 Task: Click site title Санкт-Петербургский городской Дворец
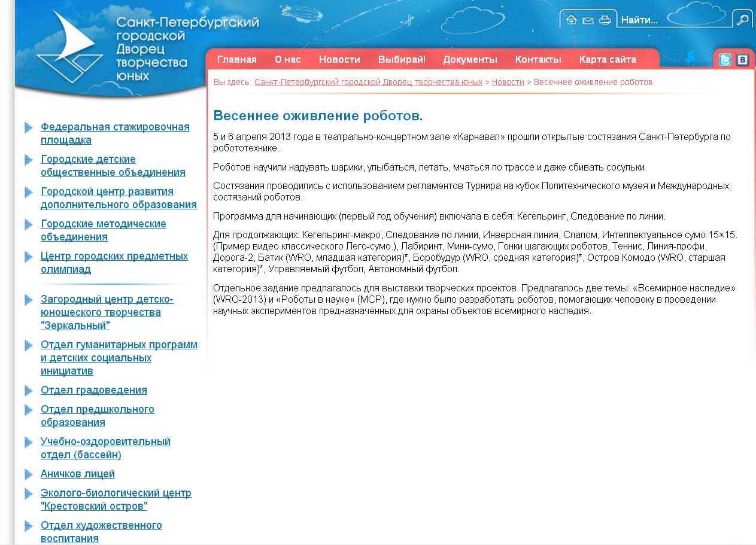pos(187,49)
